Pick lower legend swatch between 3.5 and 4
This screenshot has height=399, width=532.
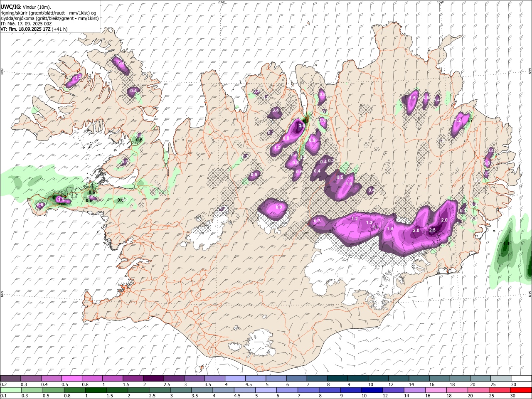tap(202, 390)
